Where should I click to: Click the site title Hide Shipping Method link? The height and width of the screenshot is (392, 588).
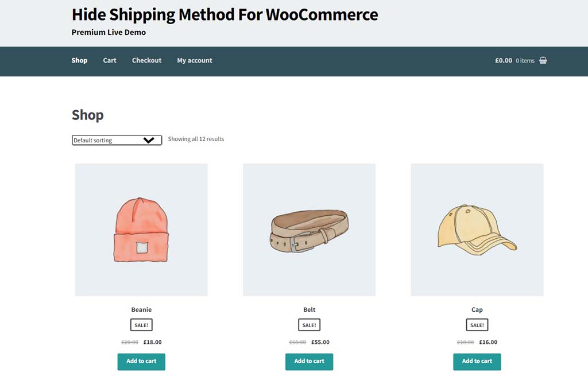pos(225,14)
